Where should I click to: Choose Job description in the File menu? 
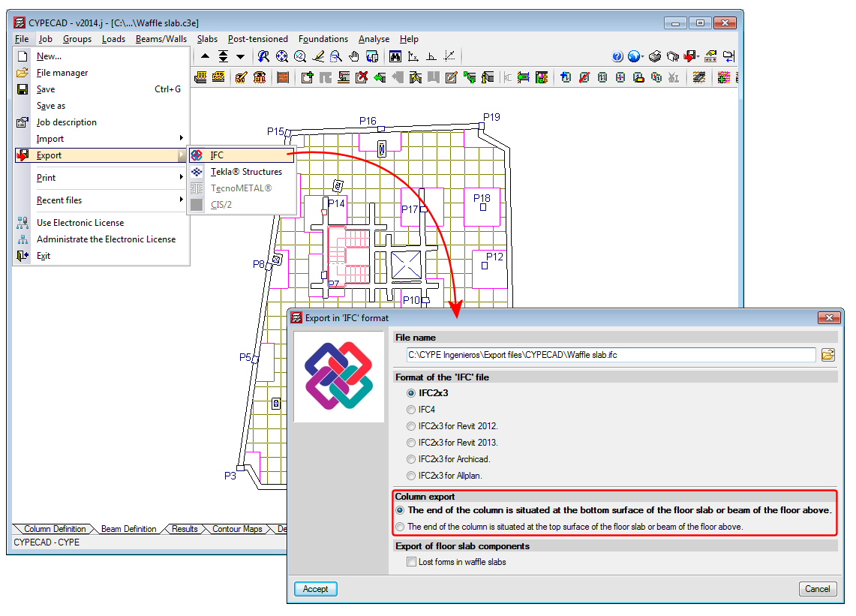101,122
